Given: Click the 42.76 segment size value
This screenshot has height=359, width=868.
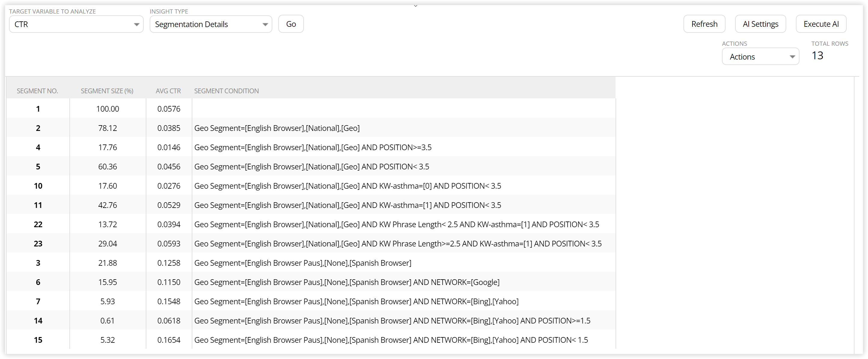Looking at the screenshot, I should pos(108,205).
